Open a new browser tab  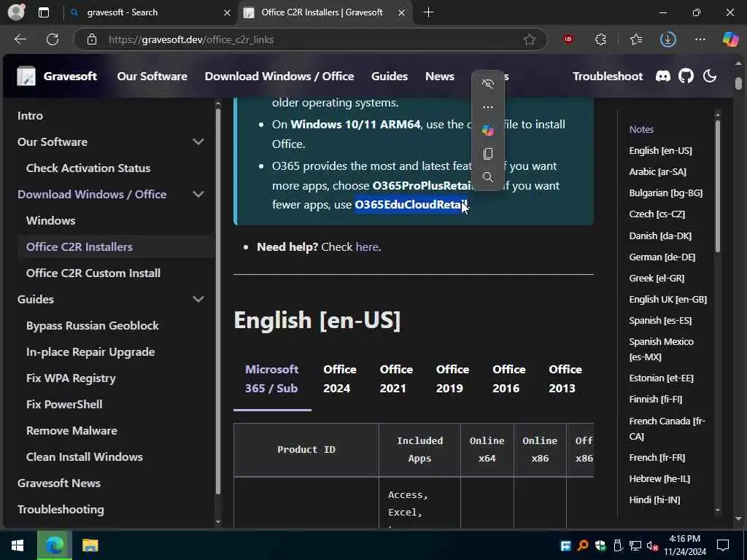(428, 13)
